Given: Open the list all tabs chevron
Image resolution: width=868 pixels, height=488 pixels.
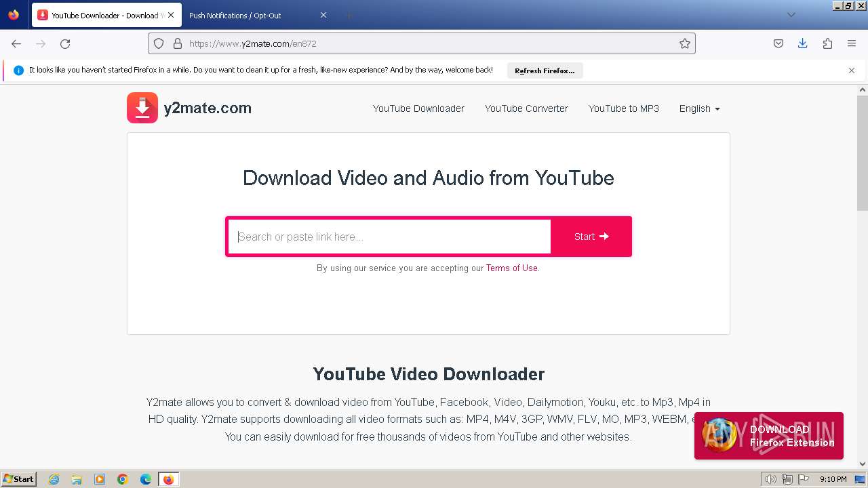Looking at the screenshot, I should [791, 15].
